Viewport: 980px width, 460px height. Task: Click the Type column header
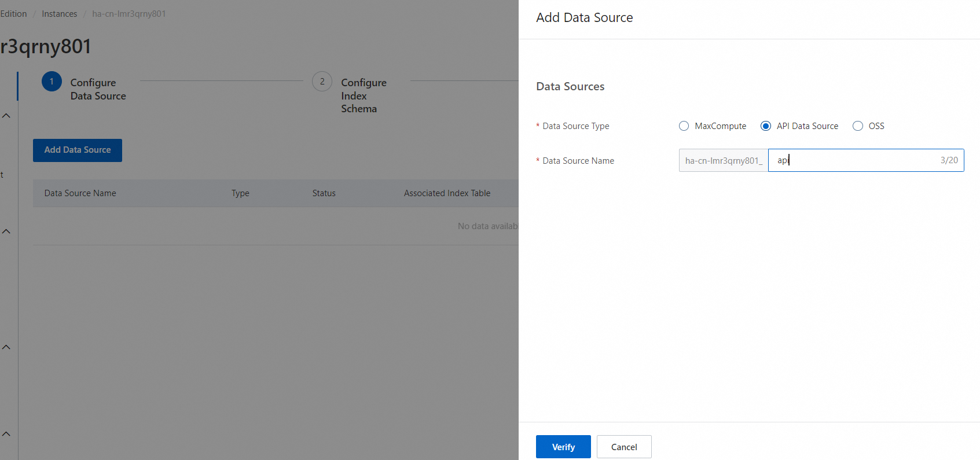240,193
